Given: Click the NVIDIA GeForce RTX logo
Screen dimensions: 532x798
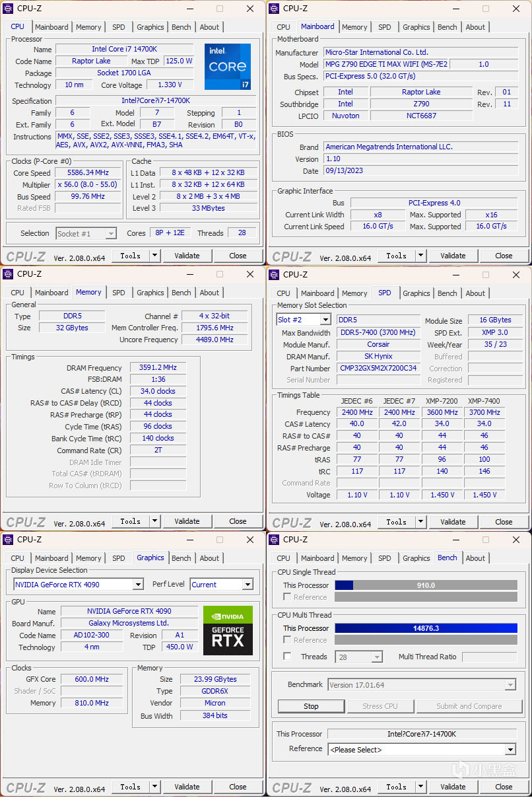Looking at the screenshot, I should [228, 630].
